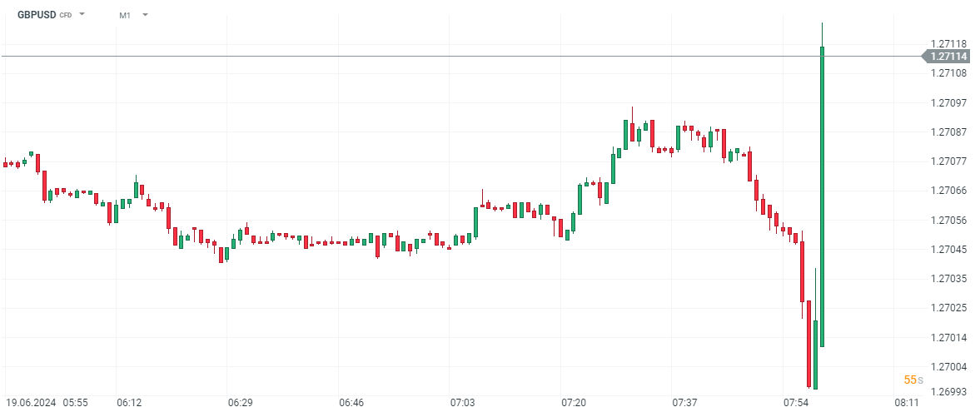Click the 08:11 time axis label
This screenshot has height=417, width=980.
(x=907, y=403)
